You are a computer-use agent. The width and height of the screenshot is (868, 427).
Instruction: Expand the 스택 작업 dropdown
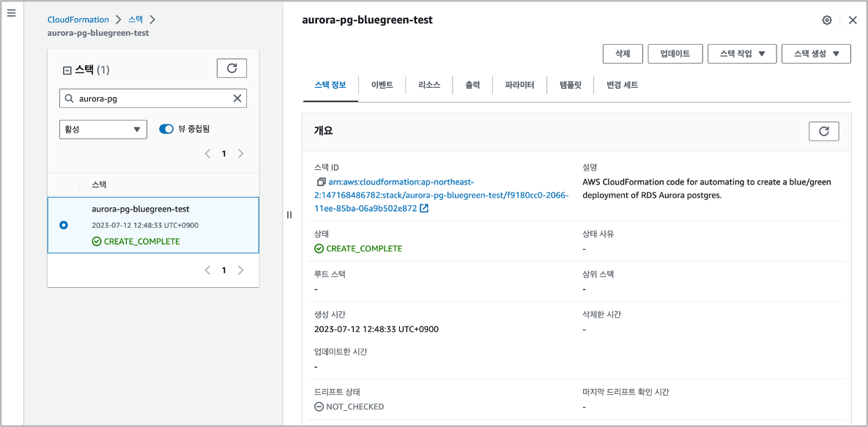point(742,53)
